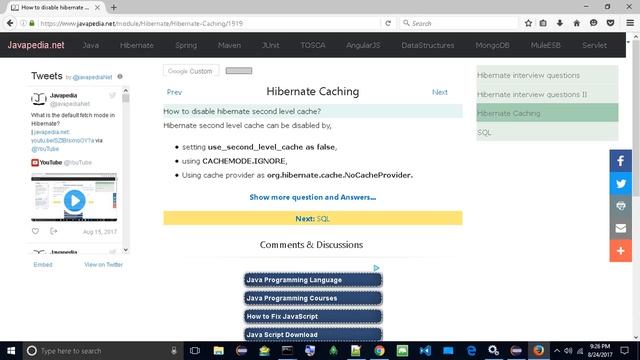Open more share options plus icon
This screenshot has width=640, height=360.
tap(620, 251)
